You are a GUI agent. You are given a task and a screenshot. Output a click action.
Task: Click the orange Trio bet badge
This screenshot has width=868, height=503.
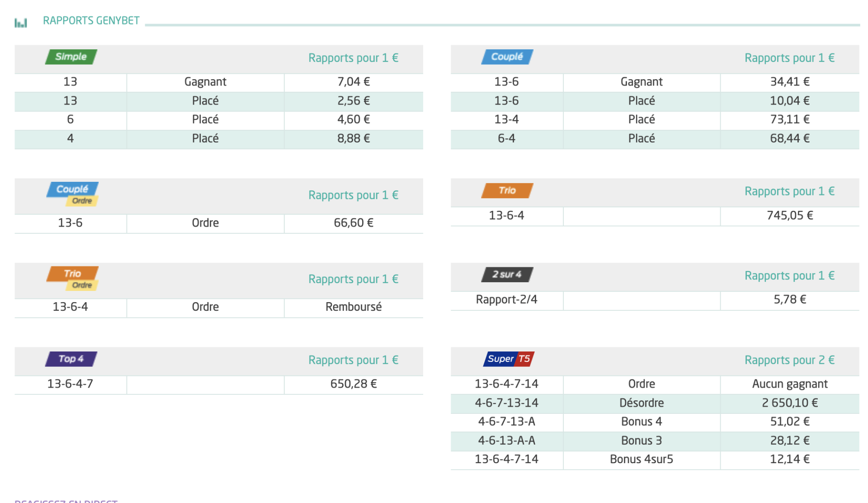tap(507, 190)
